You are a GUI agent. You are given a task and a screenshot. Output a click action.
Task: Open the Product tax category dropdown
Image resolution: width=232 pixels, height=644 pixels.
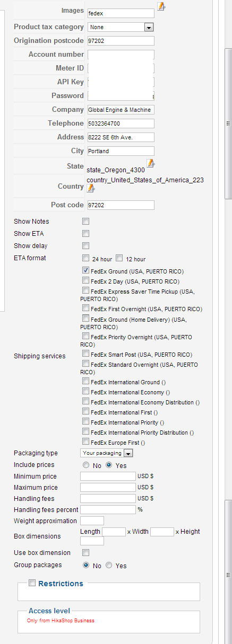(121, 27)
